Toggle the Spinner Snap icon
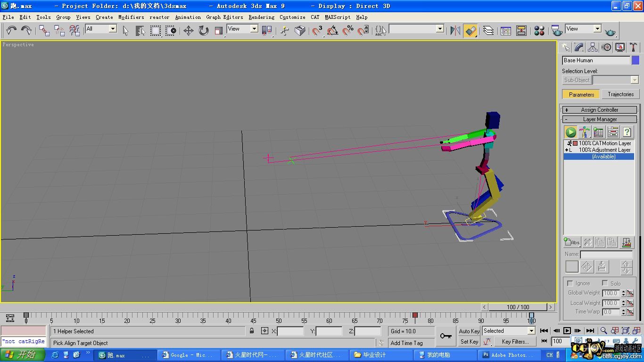The image size is (644, 362). (x=363, y=31)
